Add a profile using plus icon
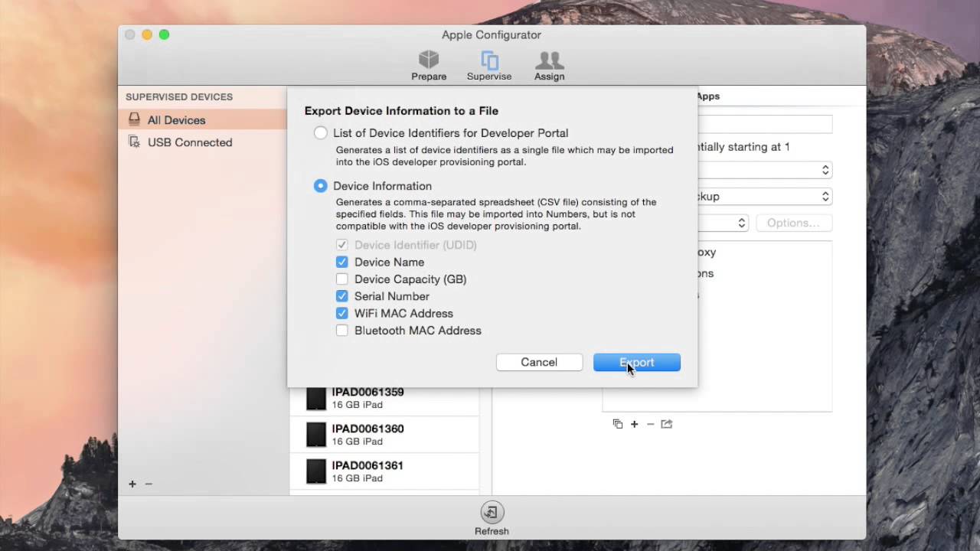 coord(634,424)
